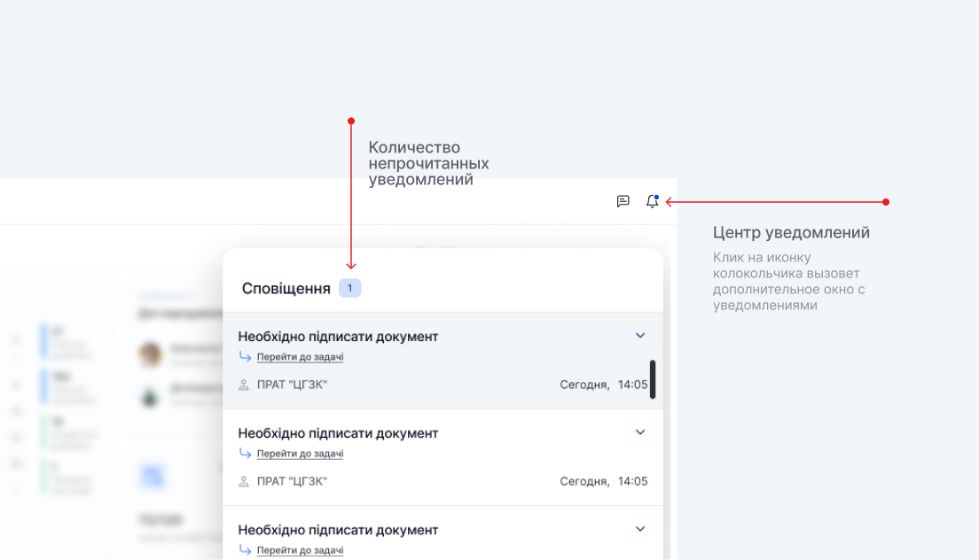Follow second notification's "Перейти до задачі" link

click(x=300, y=454)
